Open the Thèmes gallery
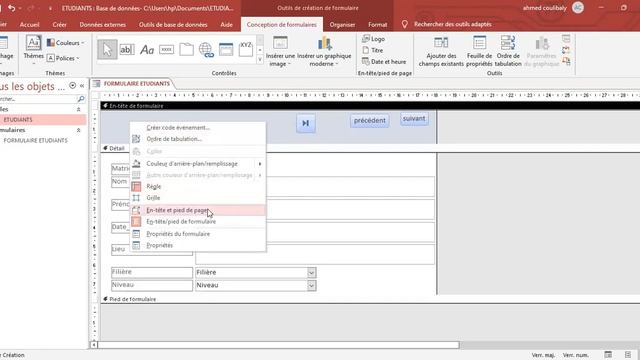This screenshot has width=640, height=360. click(33, 49)
